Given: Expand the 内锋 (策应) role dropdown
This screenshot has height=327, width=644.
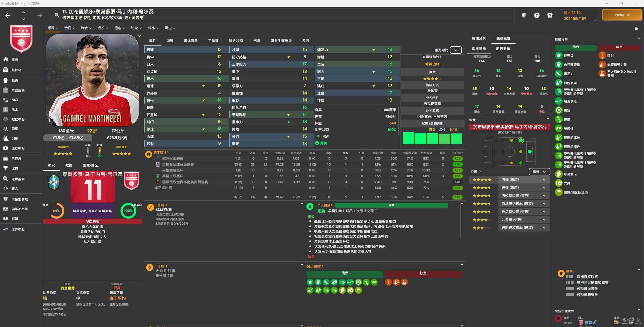Looking at the screenshot, I should (x=524, y=180).
